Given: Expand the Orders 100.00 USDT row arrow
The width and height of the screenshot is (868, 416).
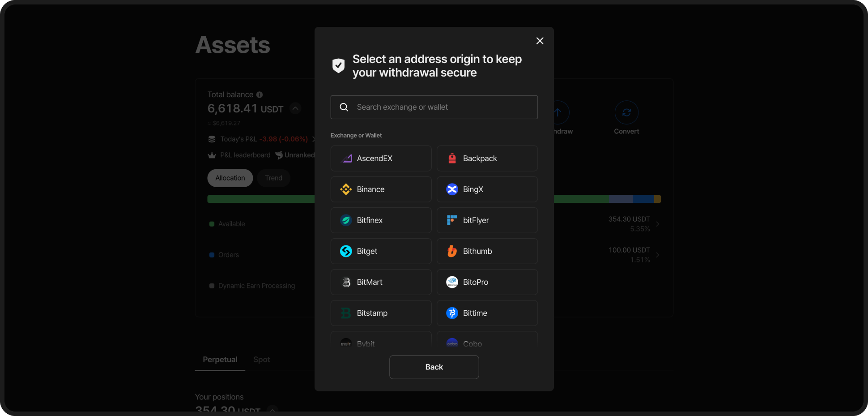Looking at the screenshot, I should [657, 255].
